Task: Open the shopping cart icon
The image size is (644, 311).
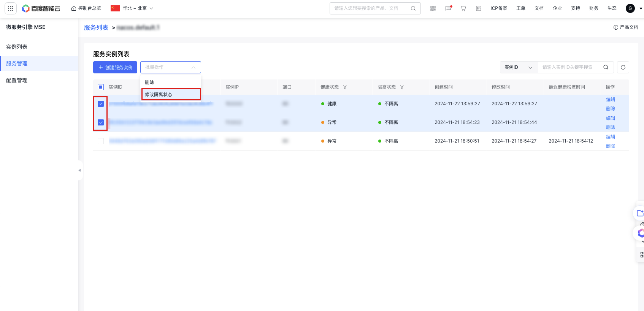Action: click(463, 8)
